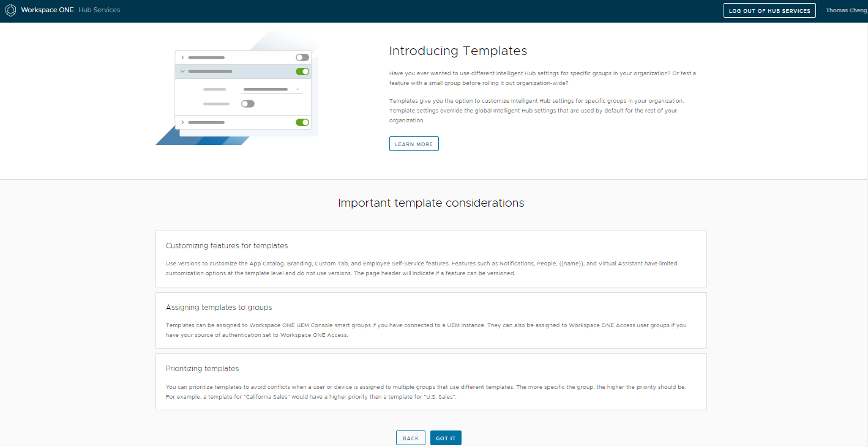Click the right chevron on the illustration's bottom row

[x=182, y=122]
